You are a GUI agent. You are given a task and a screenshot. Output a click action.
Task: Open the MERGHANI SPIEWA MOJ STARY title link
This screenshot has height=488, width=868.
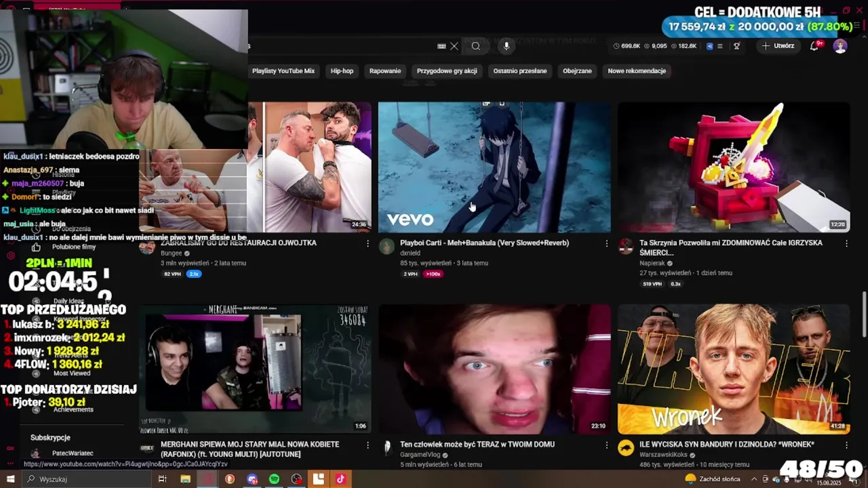[x=250, y=449]
